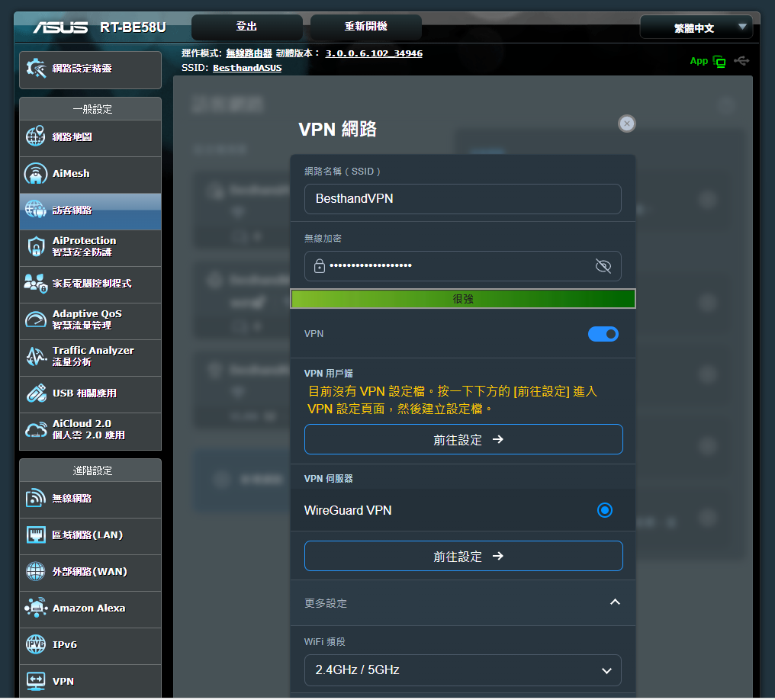This screenshot has height=700, width=775.
Task: Open the 繁體中文 language dropdown
Action: tap(696, 28)
